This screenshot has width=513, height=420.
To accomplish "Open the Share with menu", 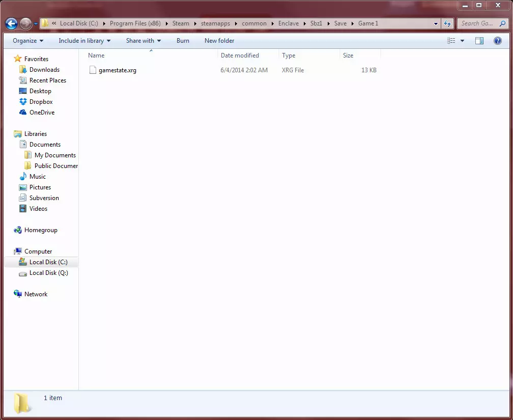I will coord(144,41).
